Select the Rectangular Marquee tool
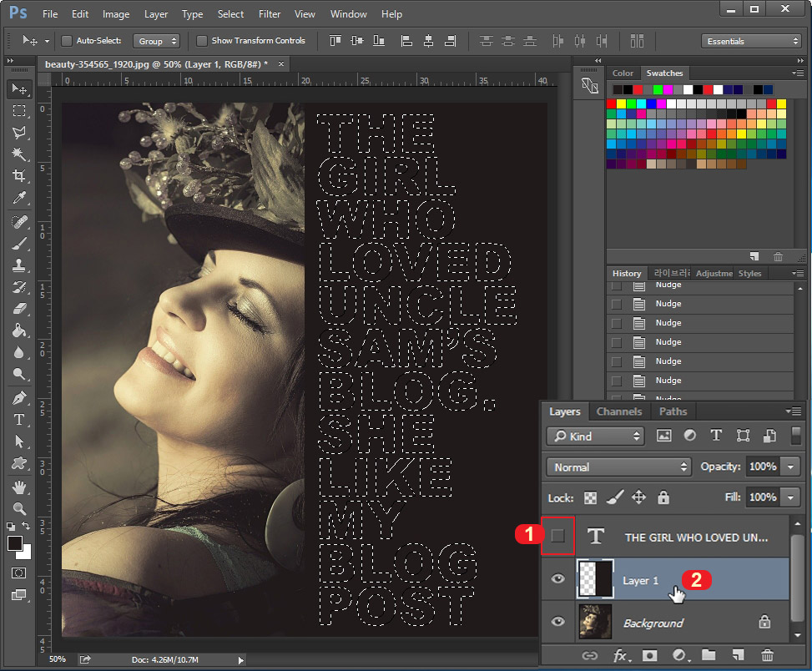The height and width of the screenshot is (671, 812). click(x=19, y=111)
